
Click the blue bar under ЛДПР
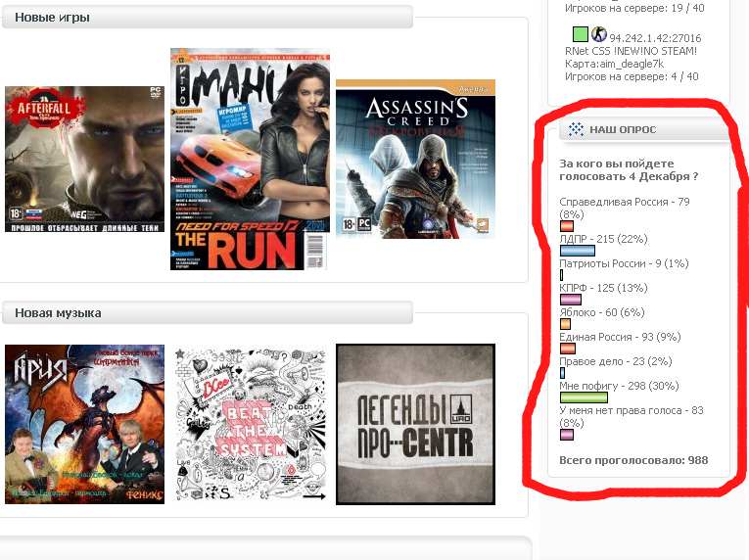tap(578, 251)
